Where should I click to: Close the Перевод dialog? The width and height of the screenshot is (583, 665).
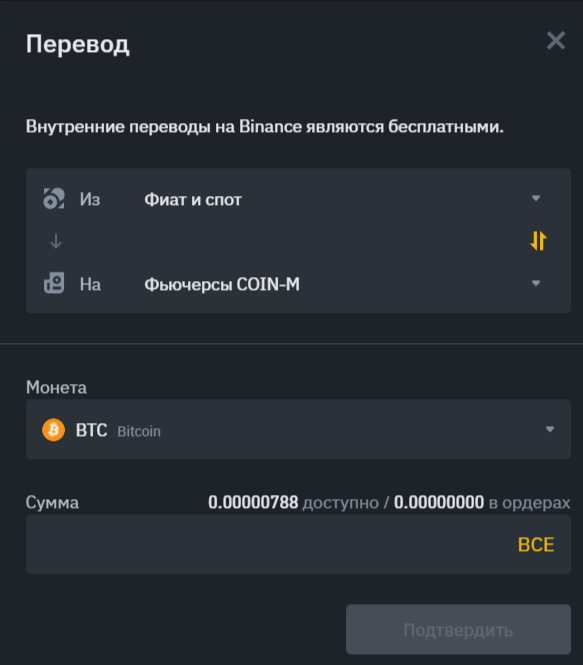[x=555, y=41]
